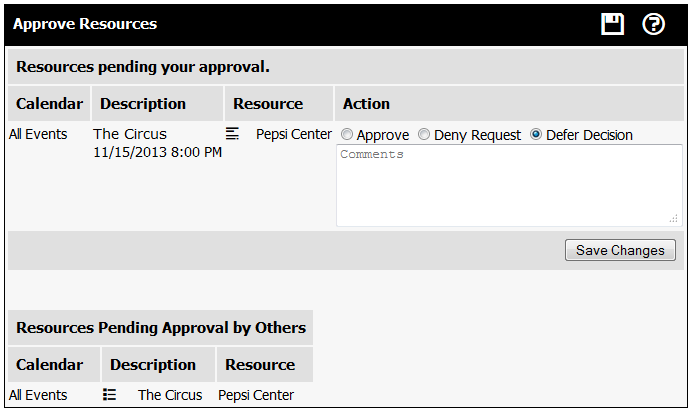Focus the Comments text area
Image resolution: width=693 pixels, height=413 pixels.
click(x=509, y=185)
